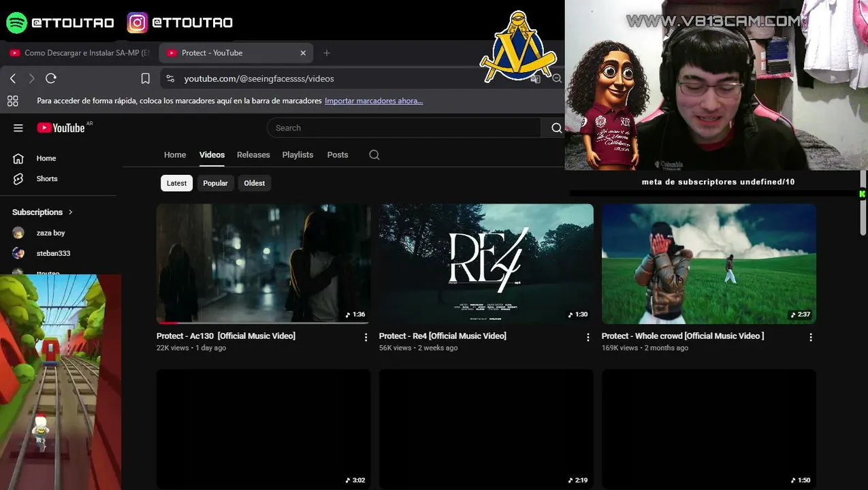868x490 pixels.
Task: Expand the Subscriptions section arrow
Action: pos(70,212)
